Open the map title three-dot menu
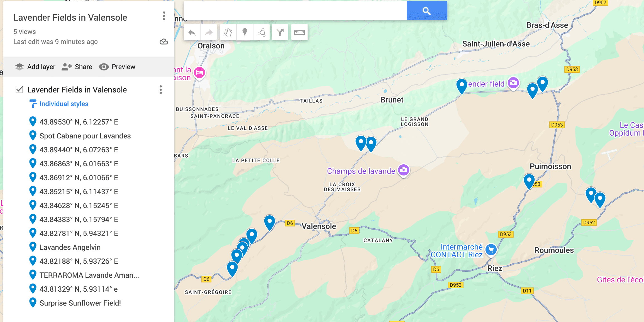 click(x=164, y=16)
